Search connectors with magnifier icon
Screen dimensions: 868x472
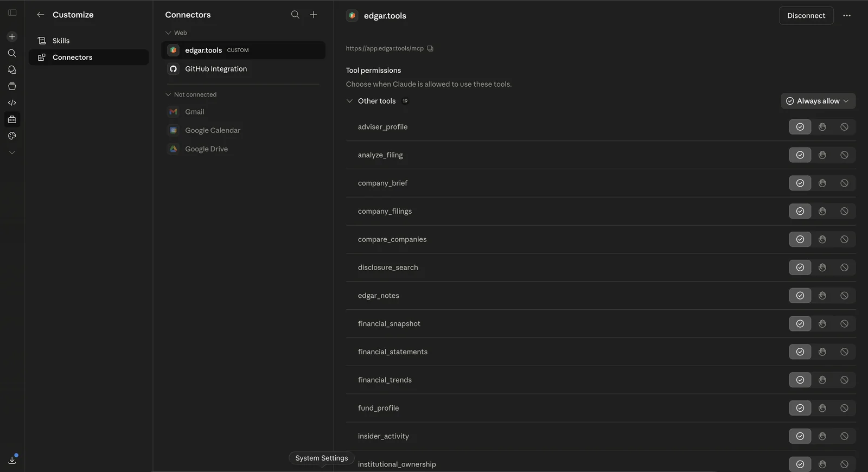295,15
